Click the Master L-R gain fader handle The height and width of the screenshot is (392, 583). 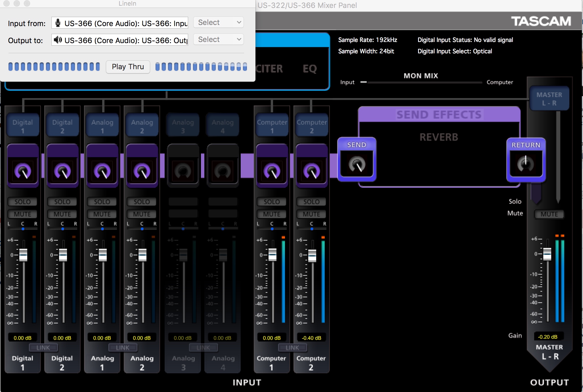pyautogui.click(x=547, y=254)
